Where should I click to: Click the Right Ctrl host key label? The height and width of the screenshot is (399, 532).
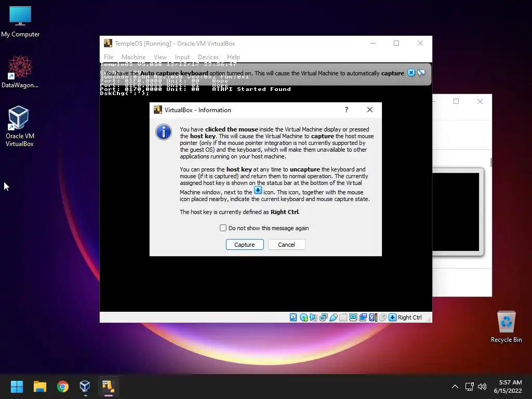(x=409, y=317)
